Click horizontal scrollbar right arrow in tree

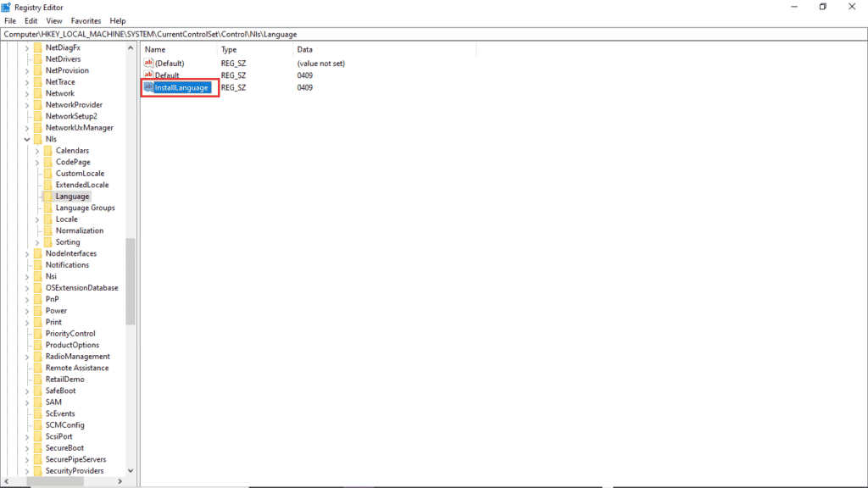(x=120, y=481)
